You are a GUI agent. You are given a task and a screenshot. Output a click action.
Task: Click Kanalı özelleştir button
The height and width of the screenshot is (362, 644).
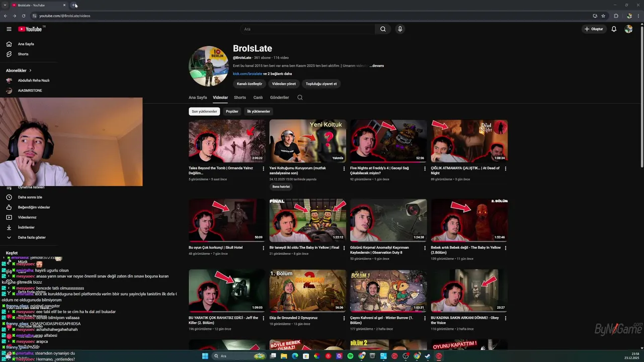pyautogui.click(x=250, y=84)
